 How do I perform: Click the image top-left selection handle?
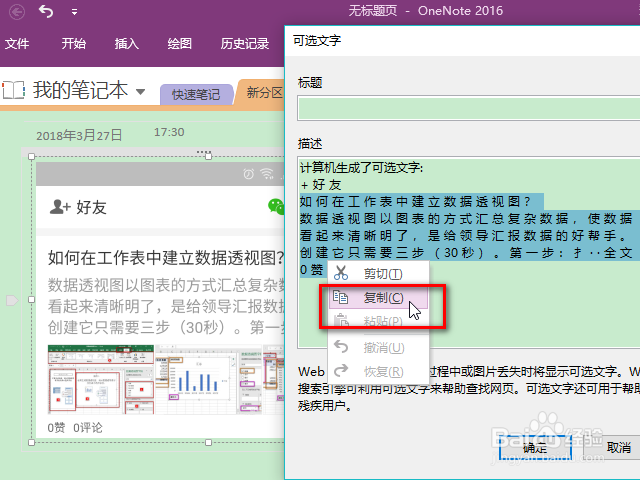point(31,156)
